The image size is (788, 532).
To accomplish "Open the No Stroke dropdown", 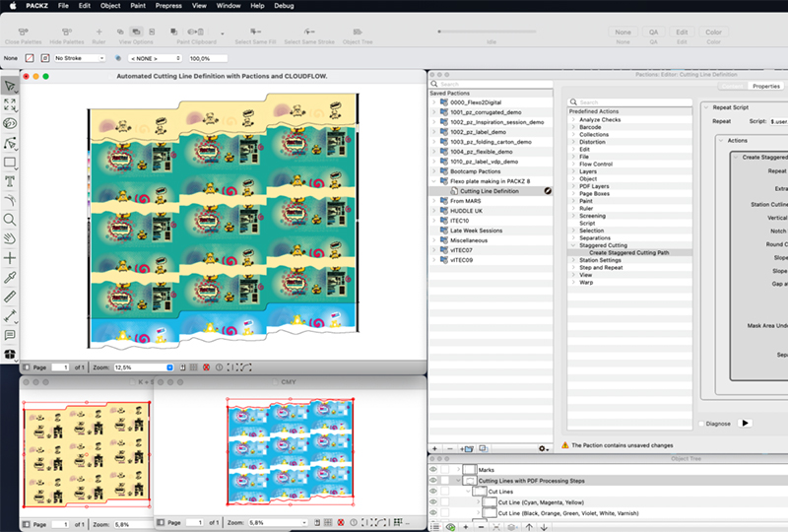I will point(80,58).
